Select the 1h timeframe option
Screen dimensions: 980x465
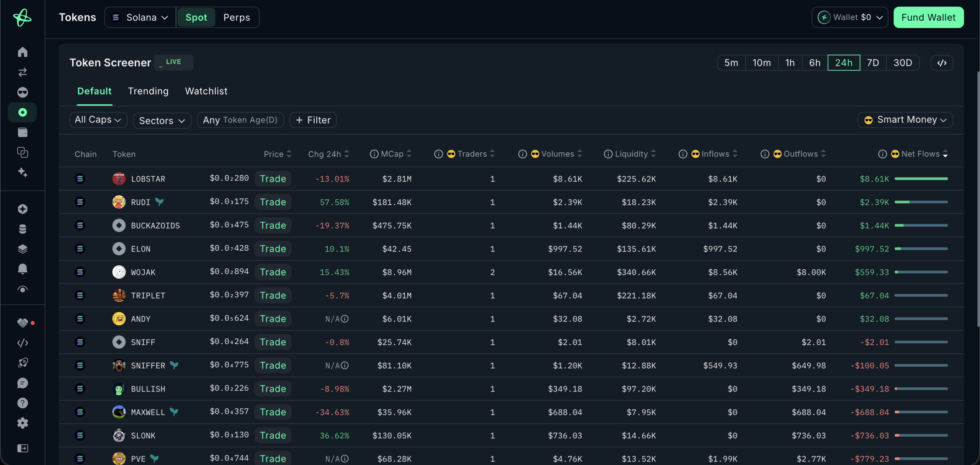[x=790, y=63]
